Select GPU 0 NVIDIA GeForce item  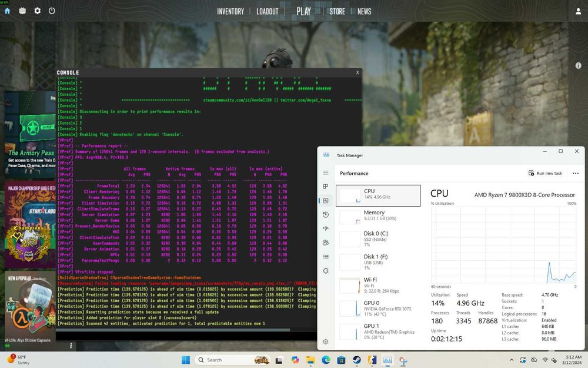click(x=378, y=309)
